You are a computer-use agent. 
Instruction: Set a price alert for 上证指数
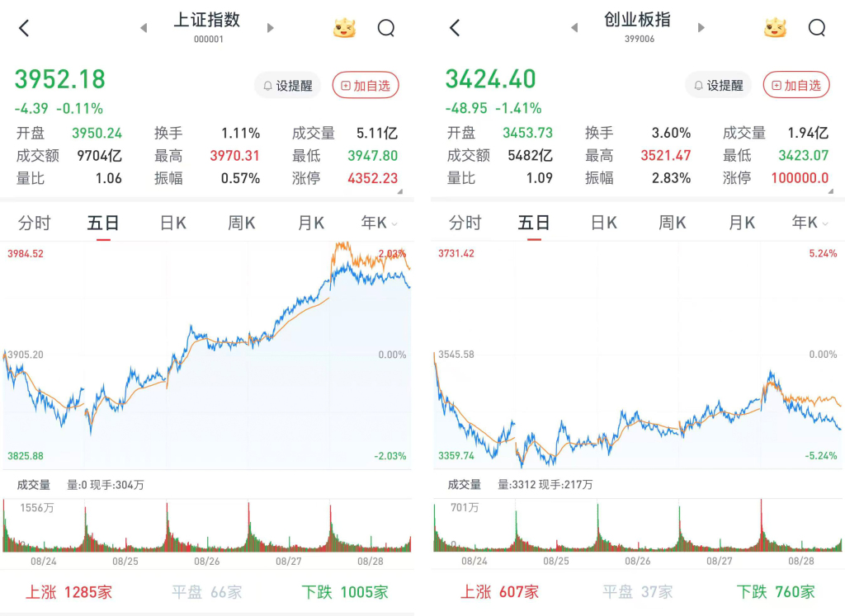tap(287, 86)
